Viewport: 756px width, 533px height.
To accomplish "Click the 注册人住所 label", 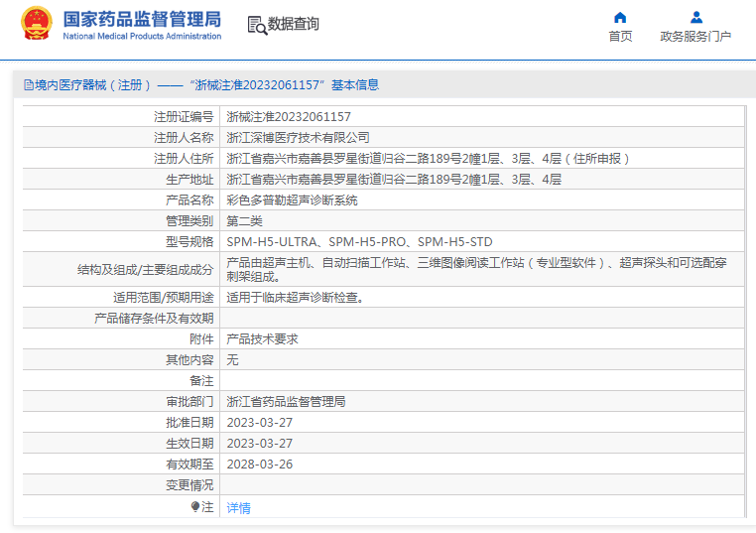I will [x=184, y=158].
